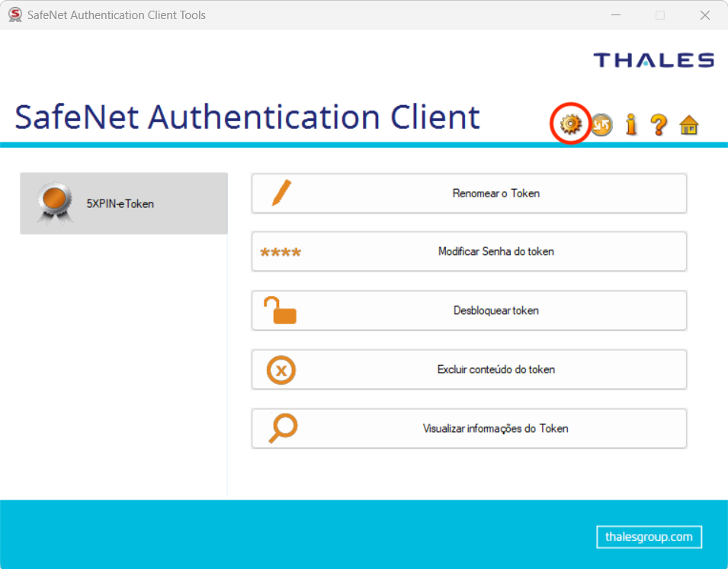728x569 pixels.
Task: Open Advanced View gear icon
Action: pyautogui.click(x=571, y=124)
